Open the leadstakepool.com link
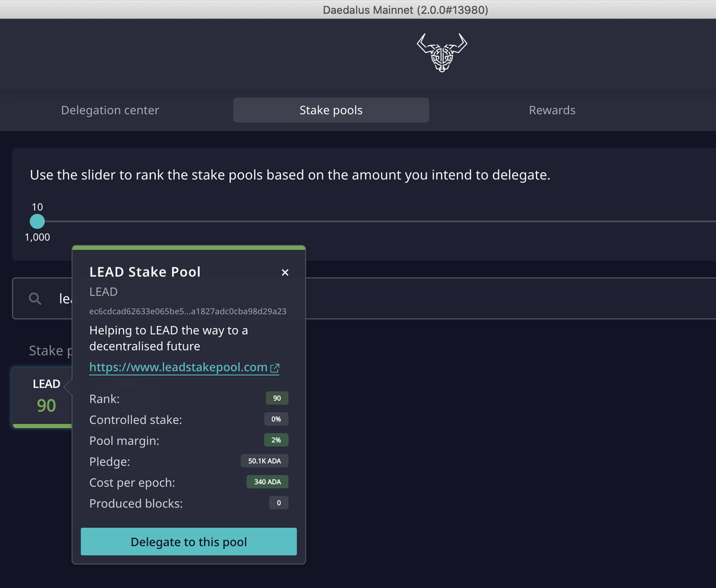Screen dimensions: 716x588 pos(178,367)
